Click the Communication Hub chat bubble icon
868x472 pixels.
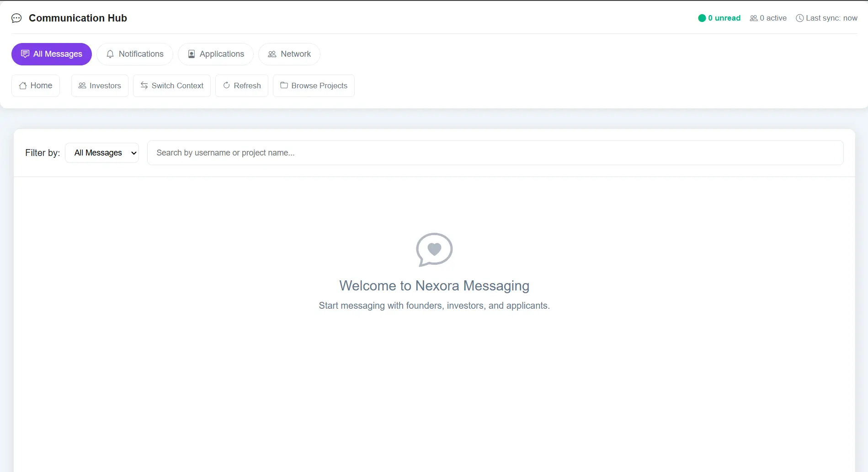point(16,18)
